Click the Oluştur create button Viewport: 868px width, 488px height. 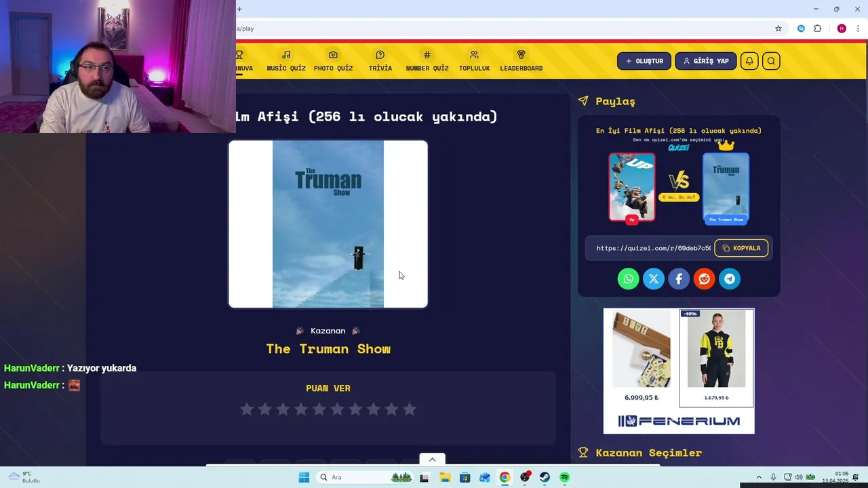click(x=644, y=61)
